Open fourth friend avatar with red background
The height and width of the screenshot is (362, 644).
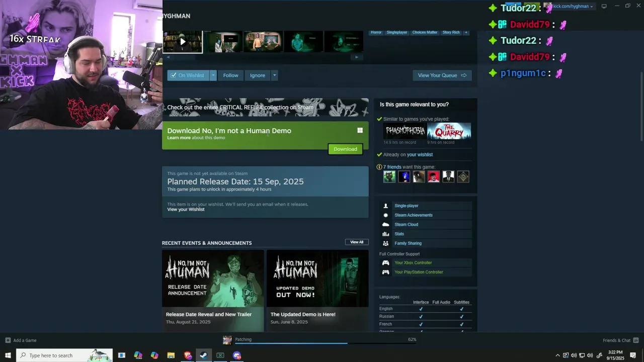(434, 176)
